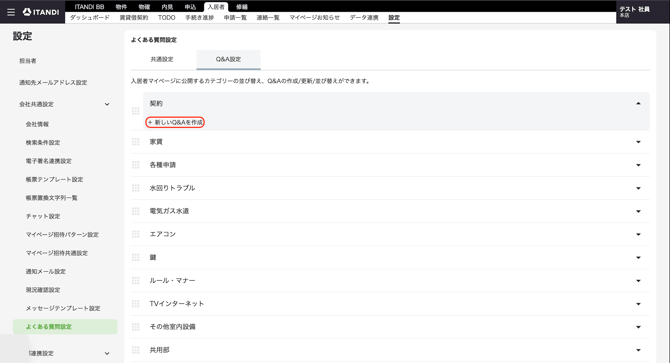670x363 pixels.
Task: Select 設定 in submenu
Action: click(x=394, y=18)
